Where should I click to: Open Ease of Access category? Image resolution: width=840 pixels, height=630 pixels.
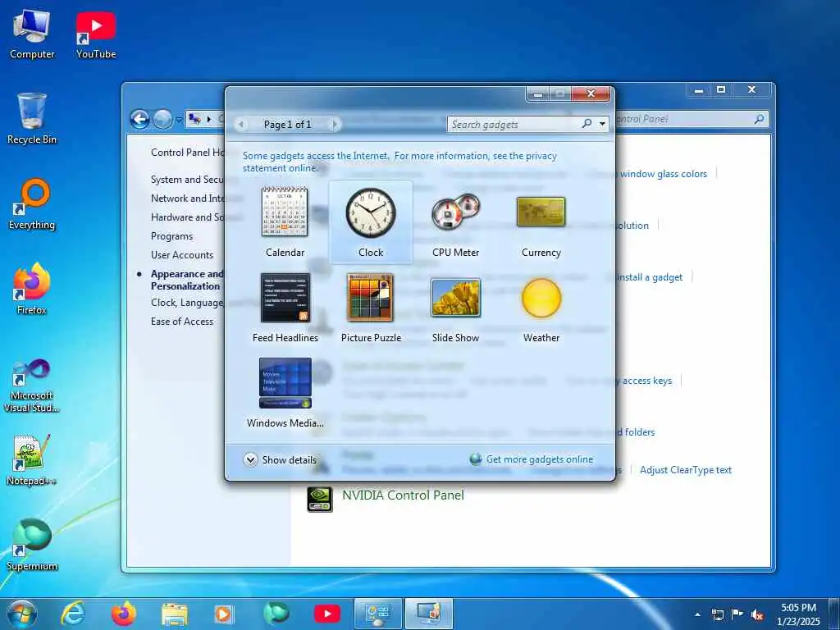pos(182,322)
